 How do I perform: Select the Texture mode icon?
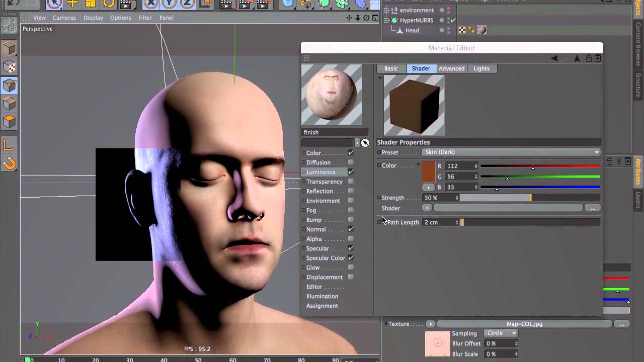(9, 67)
